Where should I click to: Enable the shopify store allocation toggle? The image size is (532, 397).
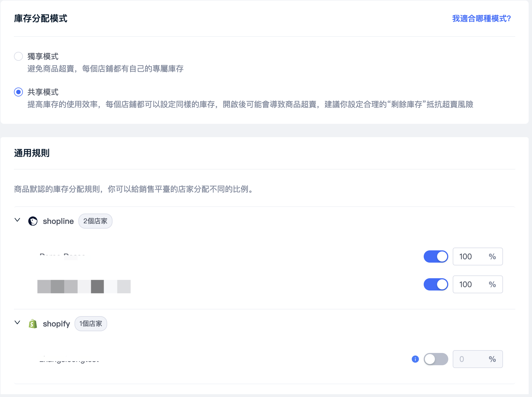coord(435,359)
